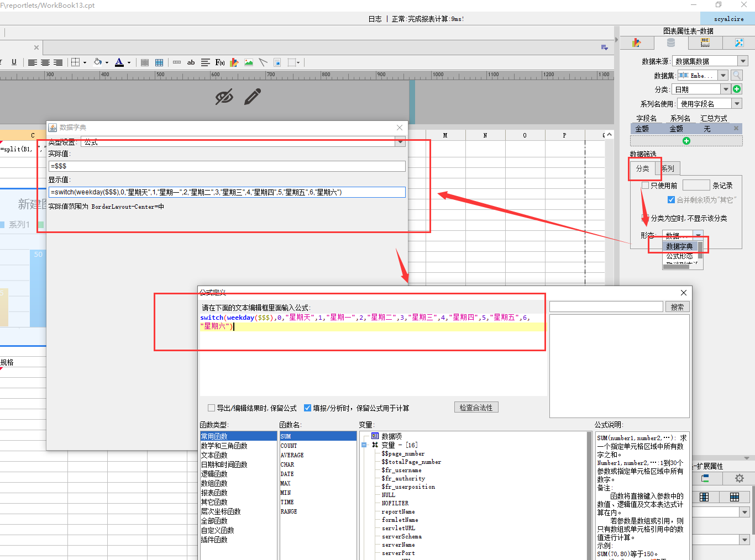Click the insert chart icon in toolbar
The image size is (755, 560).
click(234, 62)
